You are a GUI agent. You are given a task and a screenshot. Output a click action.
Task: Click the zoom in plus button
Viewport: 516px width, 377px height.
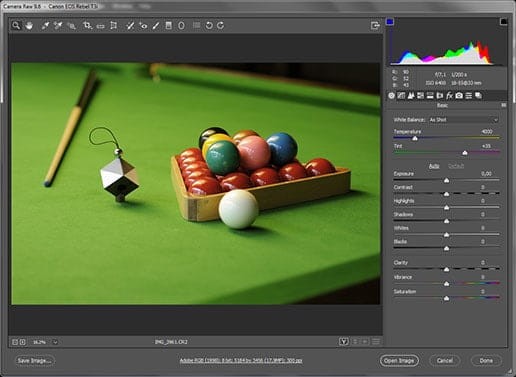point(22,342)
